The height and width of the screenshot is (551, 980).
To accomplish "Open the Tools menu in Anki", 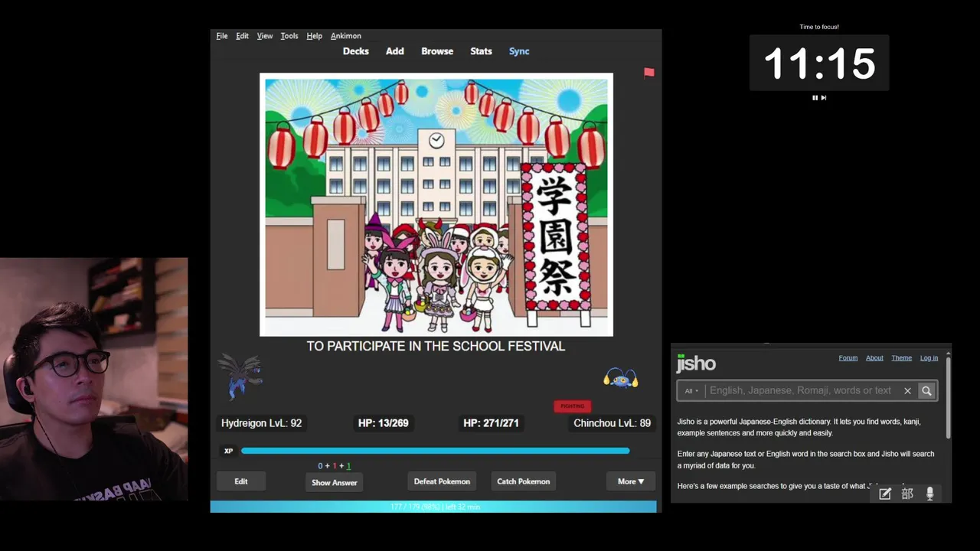I will click(289, 36).
